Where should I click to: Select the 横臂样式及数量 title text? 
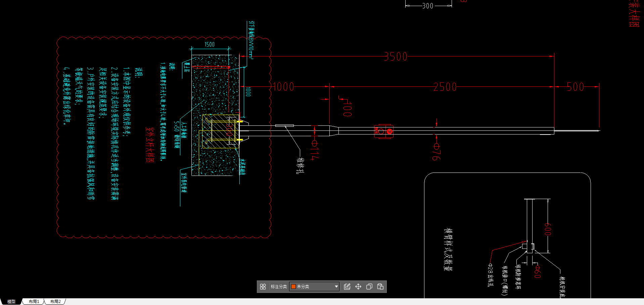[448, 250]
